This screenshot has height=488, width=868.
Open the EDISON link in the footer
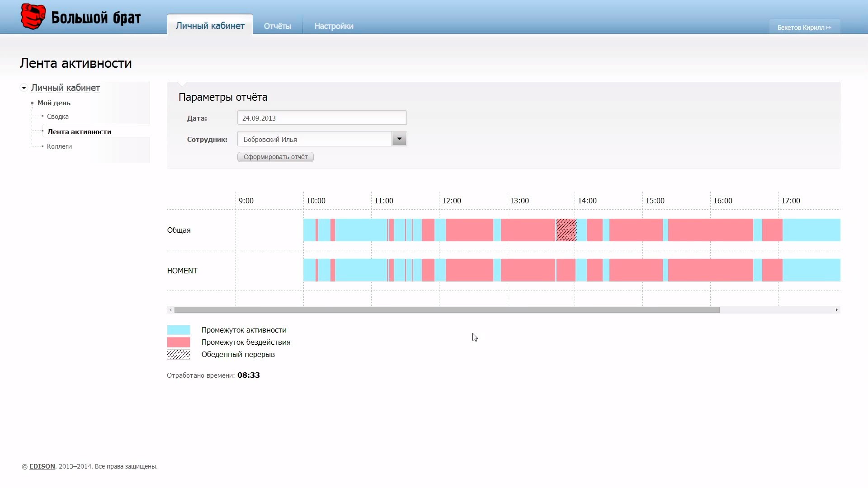[x=42, y=466]
